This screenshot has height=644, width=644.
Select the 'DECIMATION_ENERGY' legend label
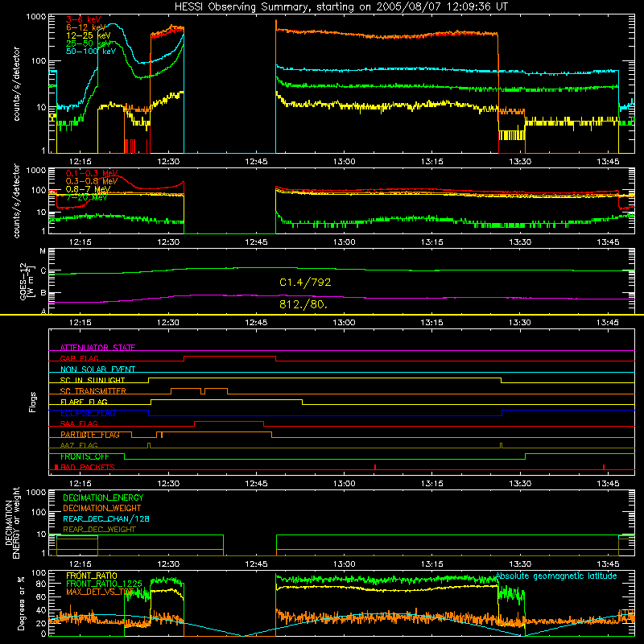[103, 497]
